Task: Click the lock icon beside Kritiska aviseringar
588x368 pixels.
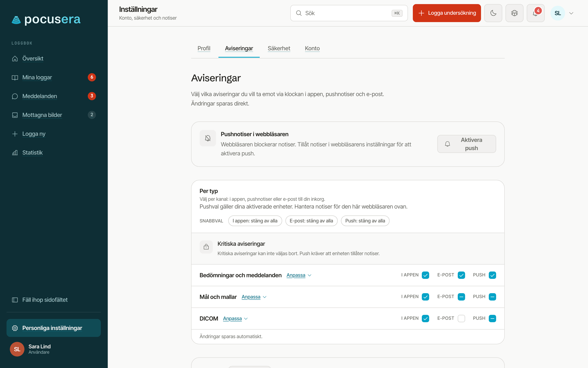Action: coord(206,247)
